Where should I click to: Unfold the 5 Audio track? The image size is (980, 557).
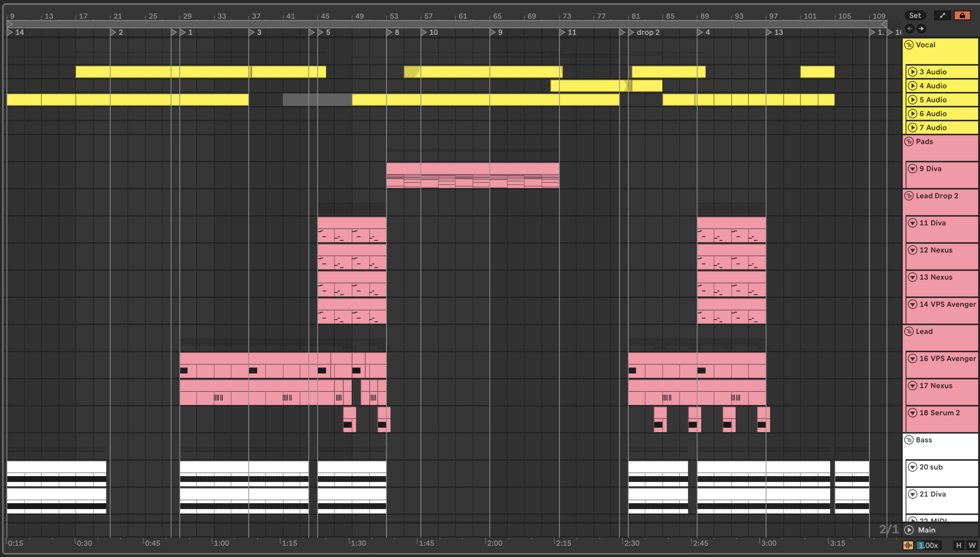912,100
